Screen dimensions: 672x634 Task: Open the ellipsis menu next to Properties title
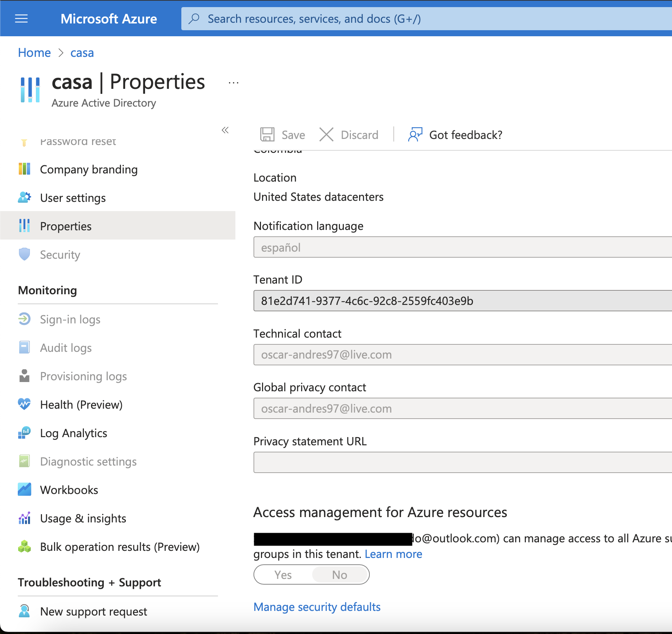coord(233,82)
